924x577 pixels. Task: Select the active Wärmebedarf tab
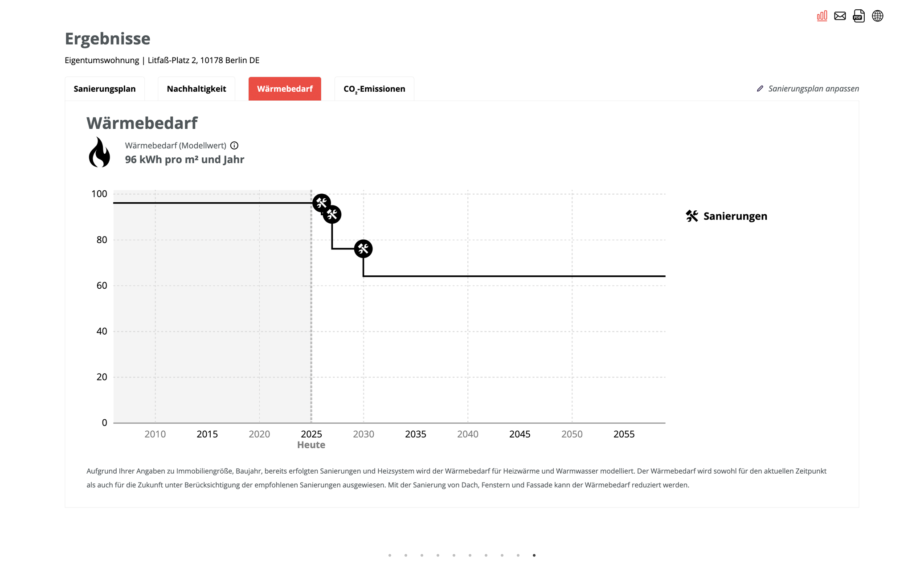tap(285, 89)
